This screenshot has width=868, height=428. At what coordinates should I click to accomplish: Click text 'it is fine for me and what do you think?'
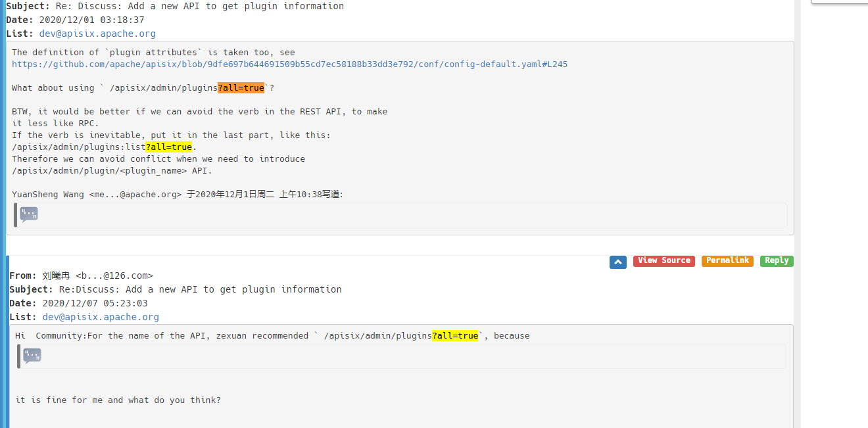coord(118,400)
